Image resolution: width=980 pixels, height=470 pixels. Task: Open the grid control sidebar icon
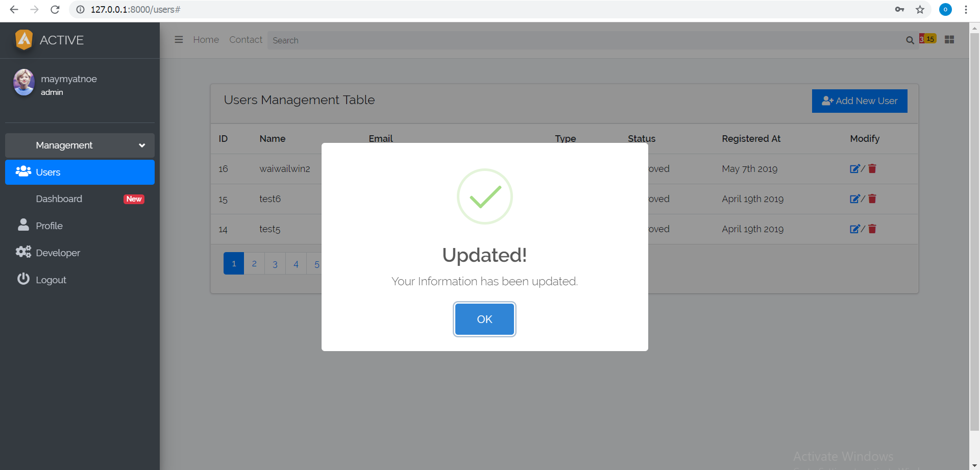949,40
